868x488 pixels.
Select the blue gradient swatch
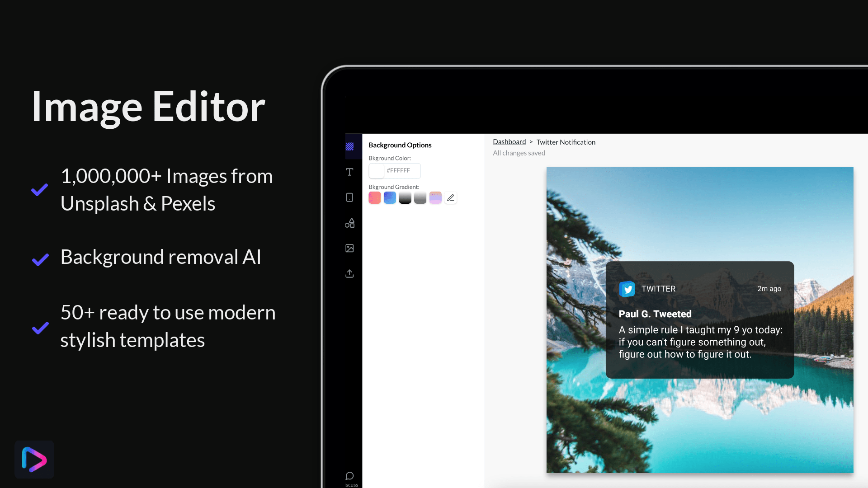[390, 198]
